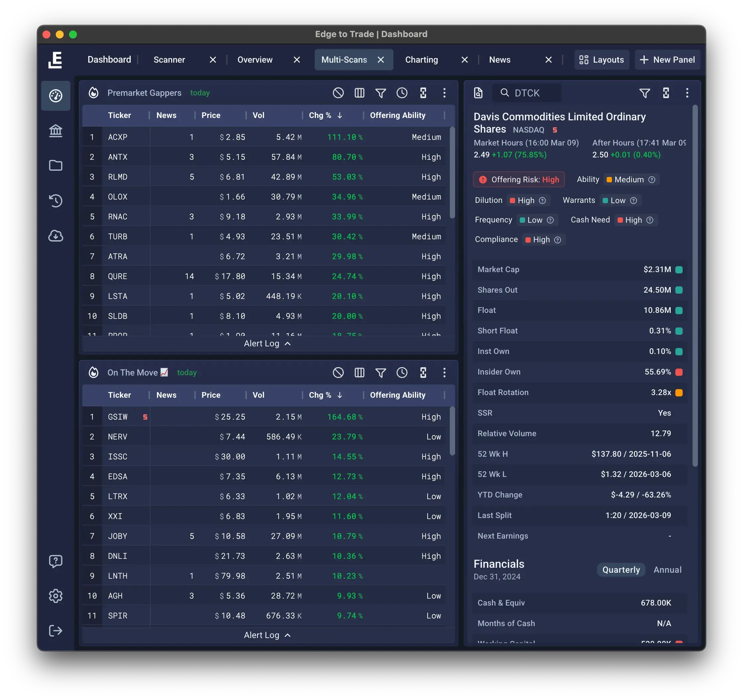Image resolution: width=743 pixels, height=700 pixels.
Task: Select the dashboard gauge icon in the sidebar
Action: 56,96
